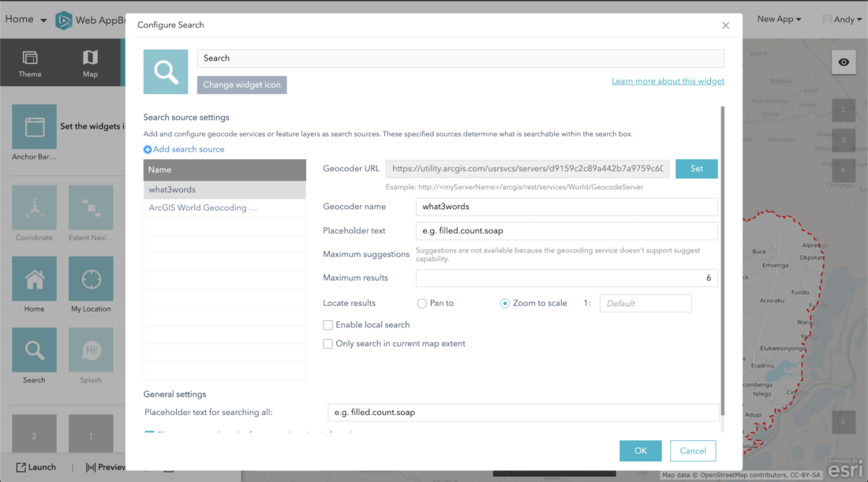
Task: Open Learn more about this widget link
Action: [668, 81]
